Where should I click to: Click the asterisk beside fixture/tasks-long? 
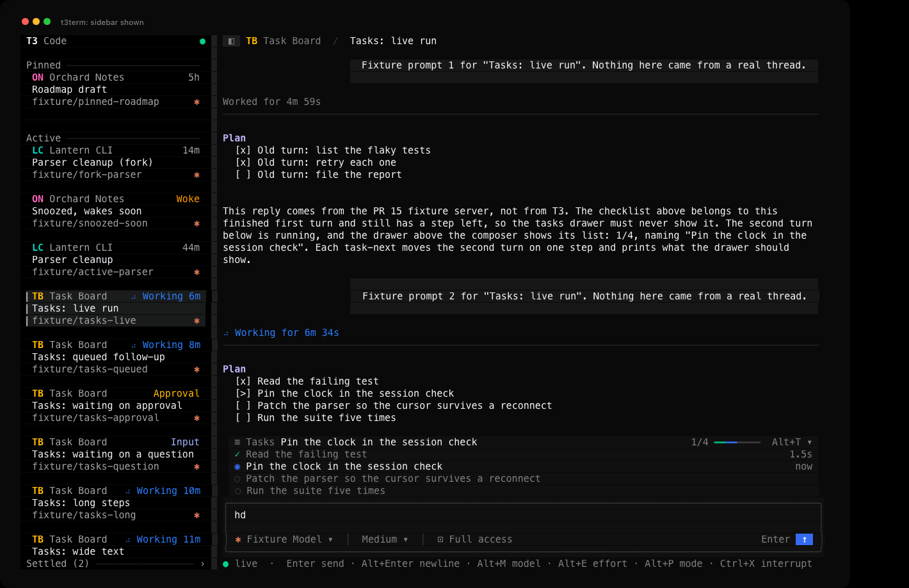click(x=197, y=515)
